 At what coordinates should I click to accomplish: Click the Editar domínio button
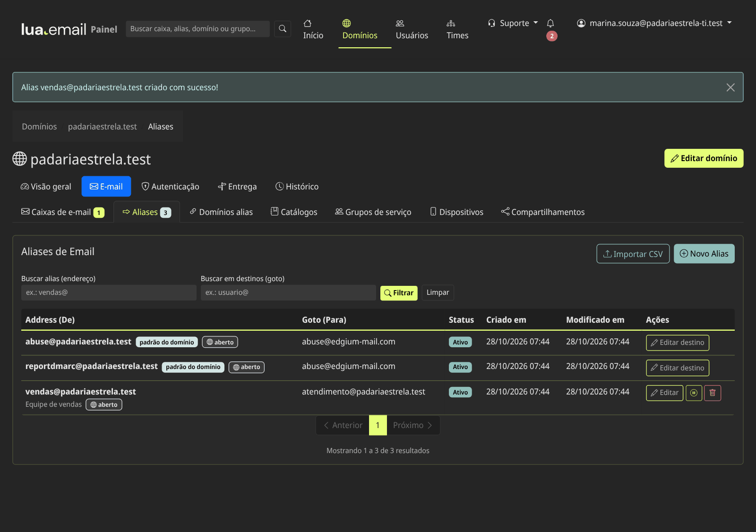point(704,158)
